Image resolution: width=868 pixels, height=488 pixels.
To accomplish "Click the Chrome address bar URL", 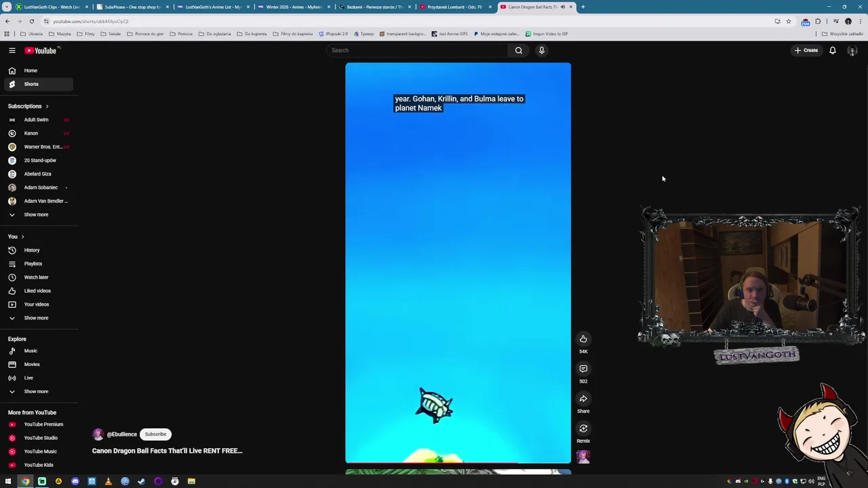I will pos(91,21).
